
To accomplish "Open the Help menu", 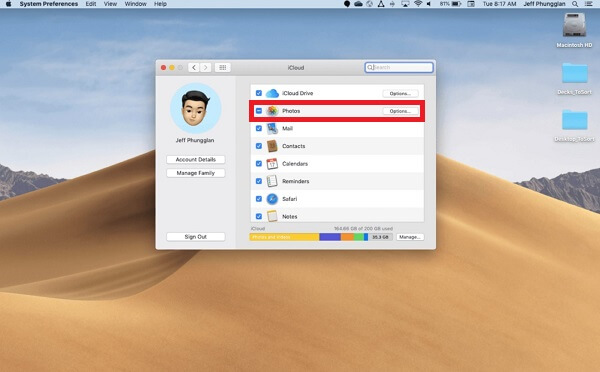I will (160, 4).
